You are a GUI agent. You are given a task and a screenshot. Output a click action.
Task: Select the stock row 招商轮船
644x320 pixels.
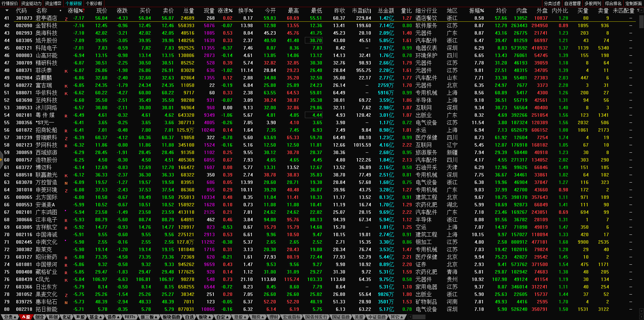click(x=46, y=130)
